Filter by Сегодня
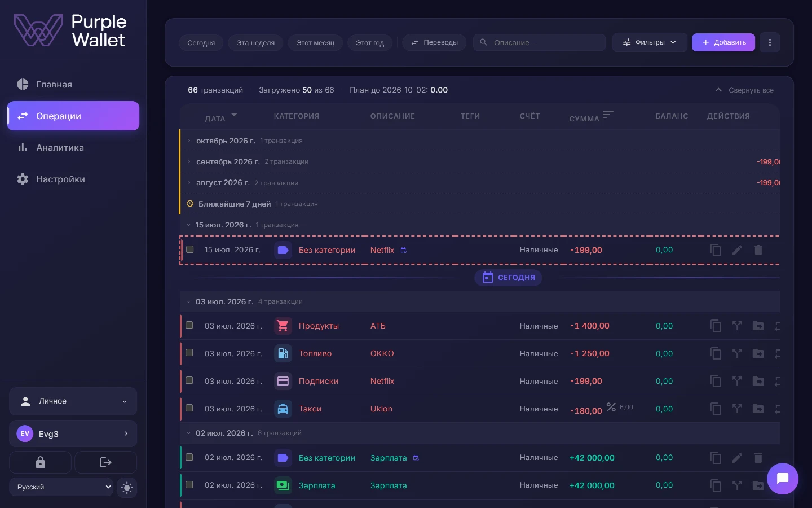 pos(201,42)
